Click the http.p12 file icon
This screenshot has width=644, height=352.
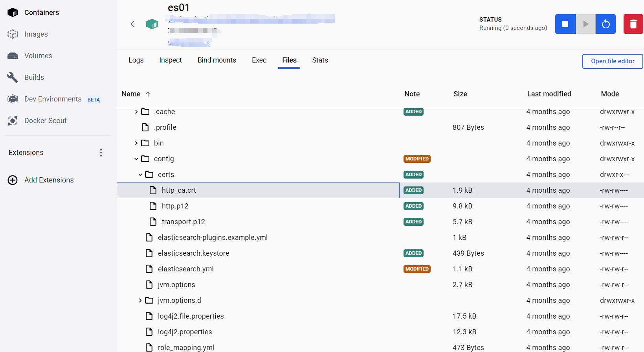click(x=153, y=206)
